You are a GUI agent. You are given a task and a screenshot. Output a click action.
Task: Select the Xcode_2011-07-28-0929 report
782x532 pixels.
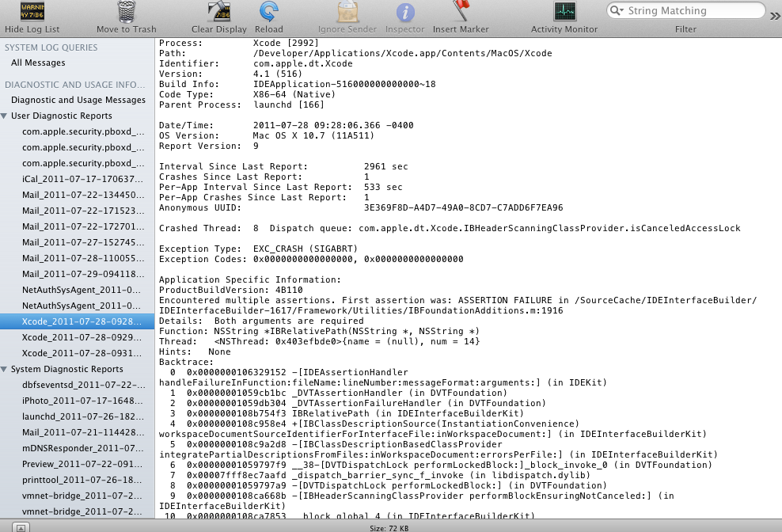(78, 337)
